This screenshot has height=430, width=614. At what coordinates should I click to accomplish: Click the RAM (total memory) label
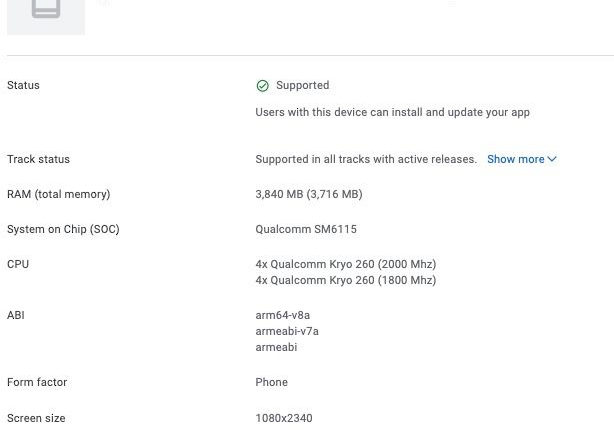[58, 194]
